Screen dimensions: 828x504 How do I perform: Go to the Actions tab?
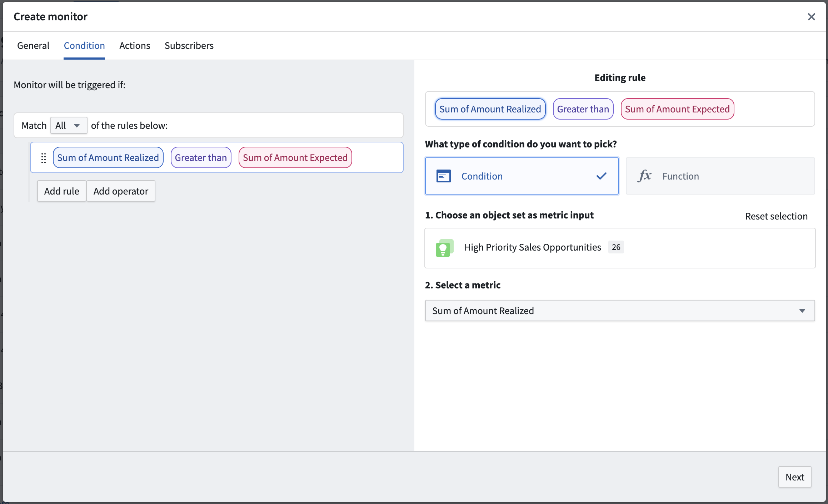(x=135, y=46)
